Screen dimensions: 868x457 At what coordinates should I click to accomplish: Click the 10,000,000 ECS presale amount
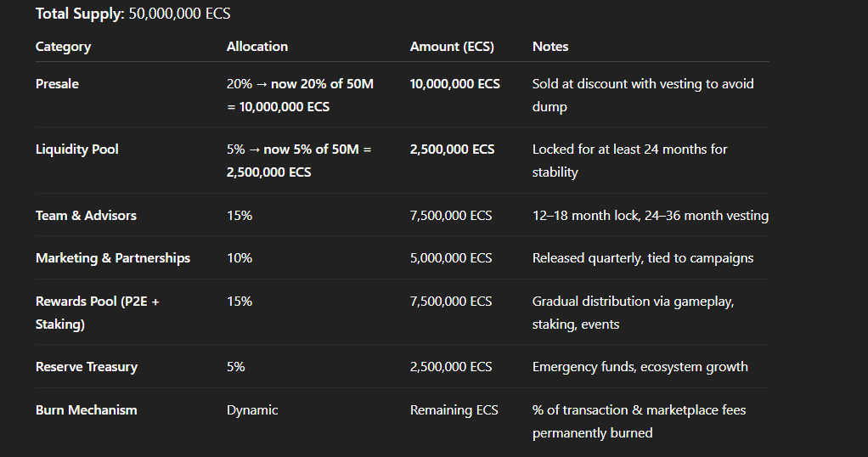tap(454, 84)
